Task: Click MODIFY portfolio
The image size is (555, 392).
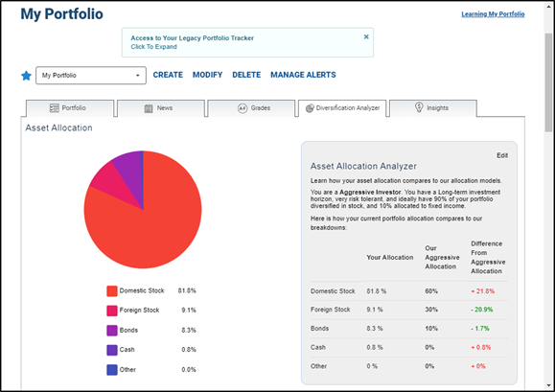Action: [x=207, y=75]
